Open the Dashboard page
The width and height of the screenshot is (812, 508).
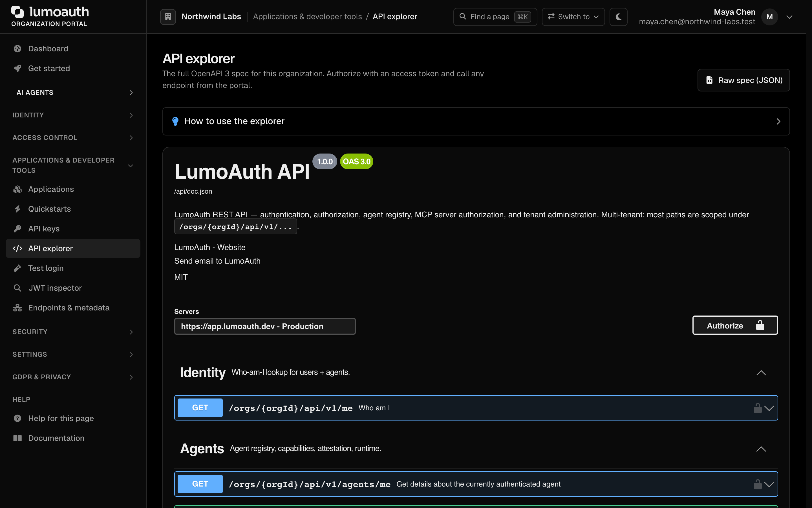(73, 49)
